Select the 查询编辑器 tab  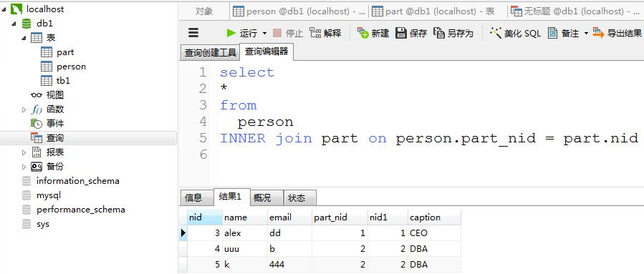pyautogui.click(x=266, y=52)
